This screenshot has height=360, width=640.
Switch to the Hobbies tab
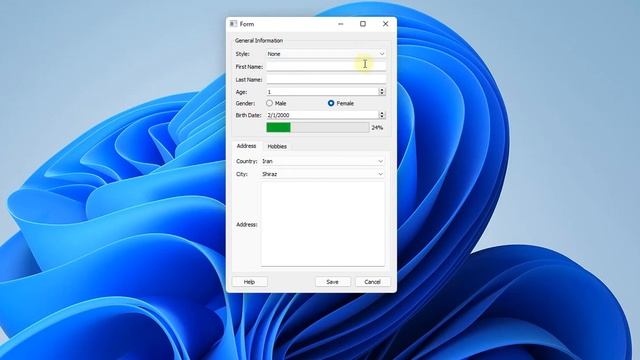click(x=277, y=147)
